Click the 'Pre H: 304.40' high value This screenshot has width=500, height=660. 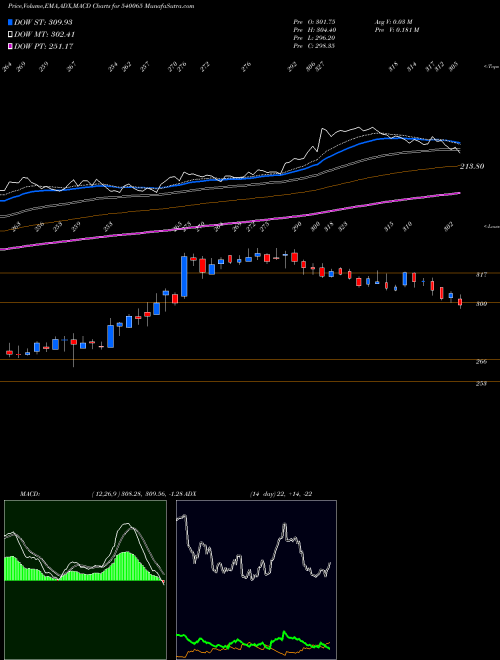tap(314, 30)
